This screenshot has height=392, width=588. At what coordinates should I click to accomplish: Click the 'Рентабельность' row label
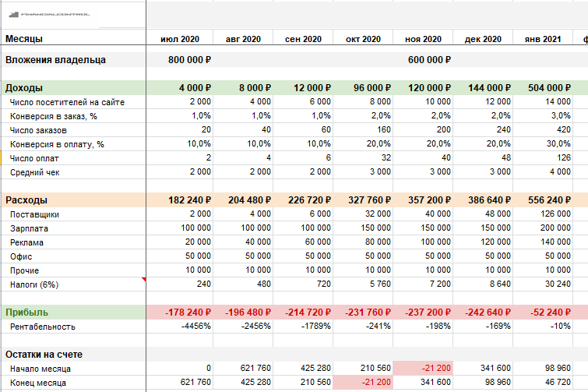coord(42,327)
